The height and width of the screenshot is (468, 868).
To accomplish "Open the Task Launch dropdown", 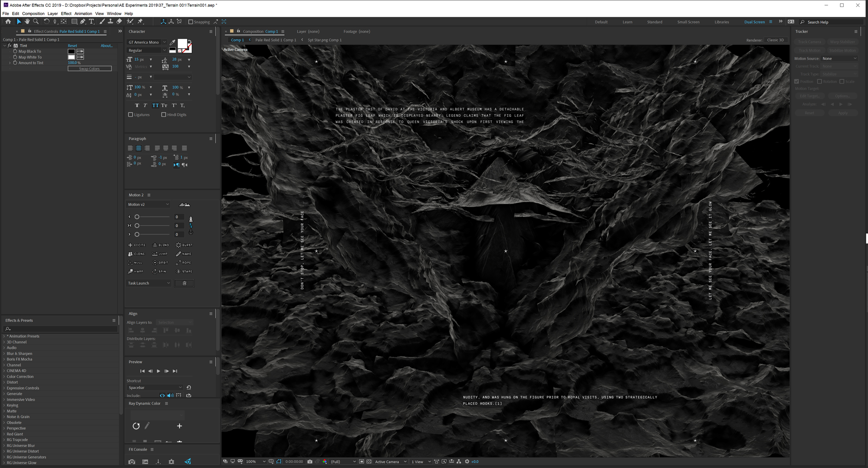I will [x=149, y=283].
